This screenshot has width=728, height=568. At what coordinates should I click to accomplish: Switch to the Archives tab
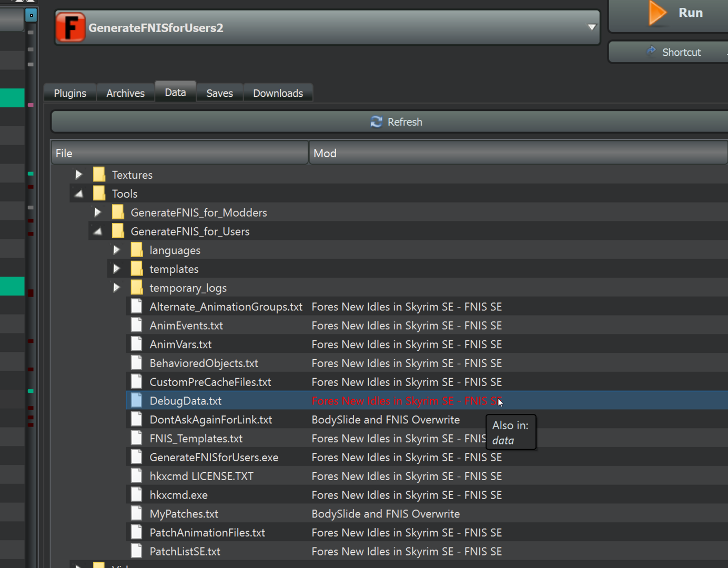coord(125,93)
